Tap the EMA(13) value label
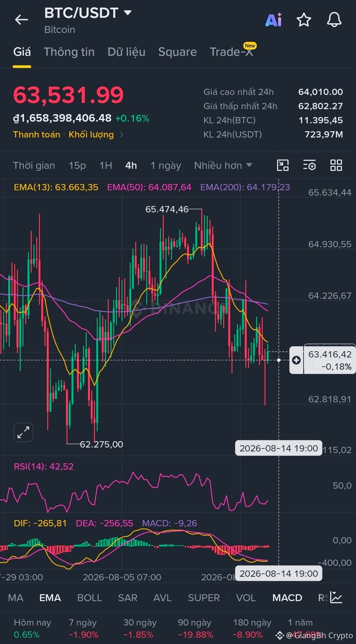 56,187
